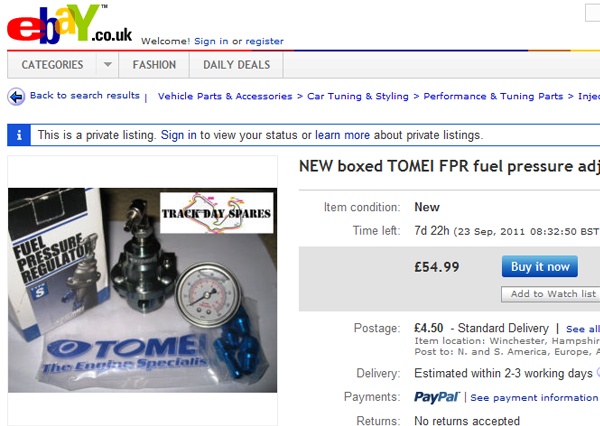Open the Fashion tab
The image size is (600, 426).
(x=154, y=65)
